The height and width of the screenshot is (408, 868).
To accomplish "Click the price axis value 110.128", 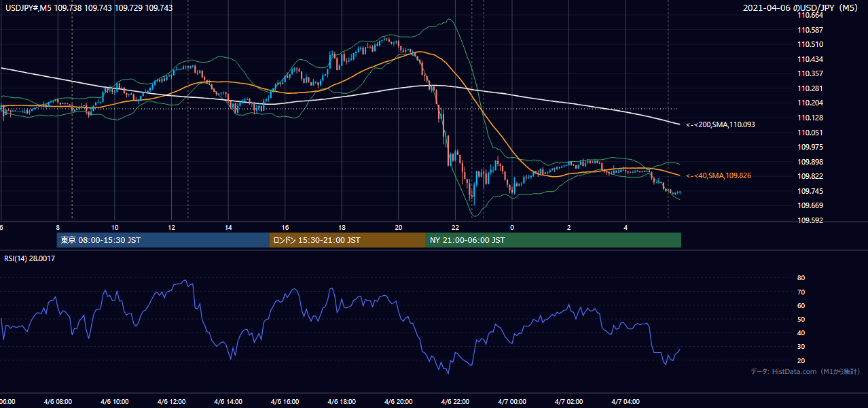I will pyautogui.click(x=811, y=118).
